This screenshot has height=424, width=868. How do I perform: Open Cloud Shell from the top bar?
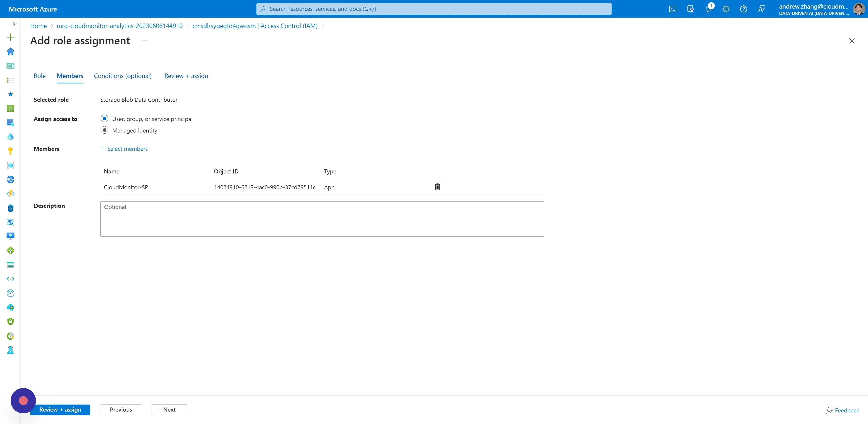click(673, 9)
